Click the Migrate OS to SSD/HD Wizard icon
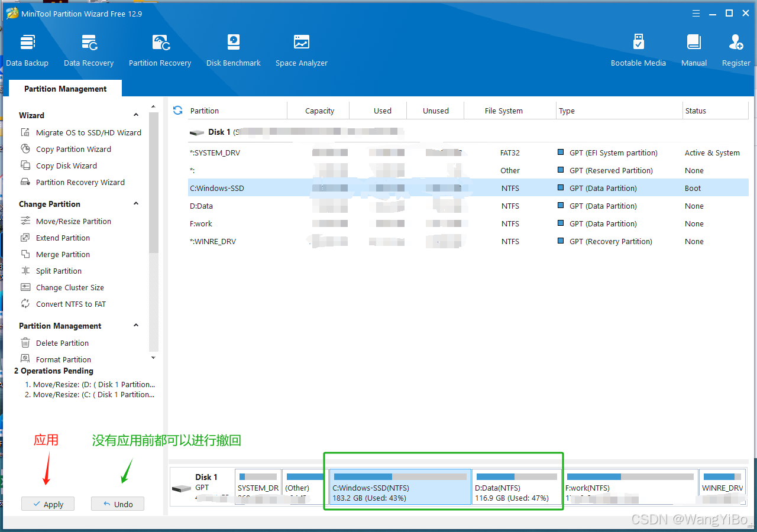This screenshot has width=757, height=532. 25,132
